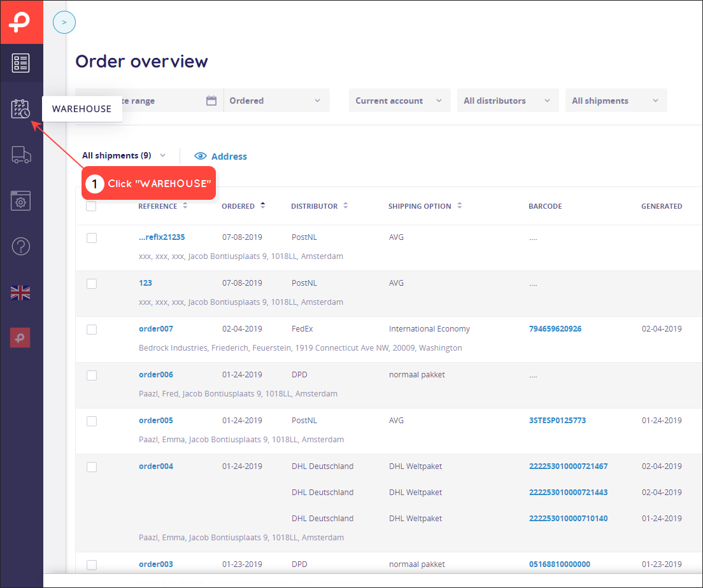Expand the All distributors dropdown

(508, 101)
